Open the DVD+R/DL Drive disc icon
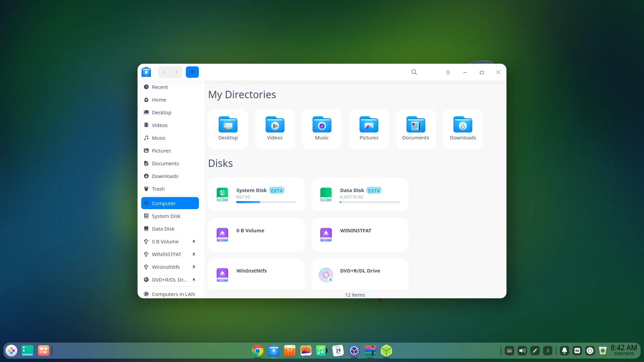This screenshot has height=362, width=644. pyautogui.click(x=326, y=275)
